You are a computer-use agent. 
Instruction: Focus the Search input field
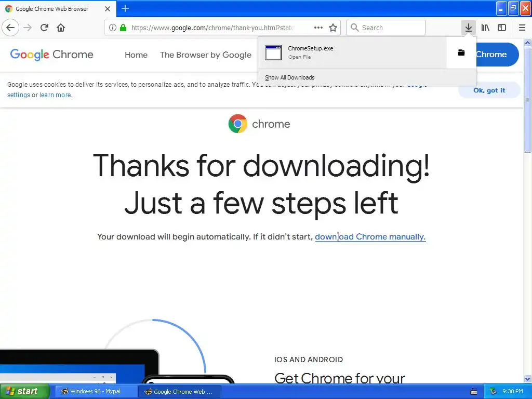pyautogui.click(x=385, y=28)
